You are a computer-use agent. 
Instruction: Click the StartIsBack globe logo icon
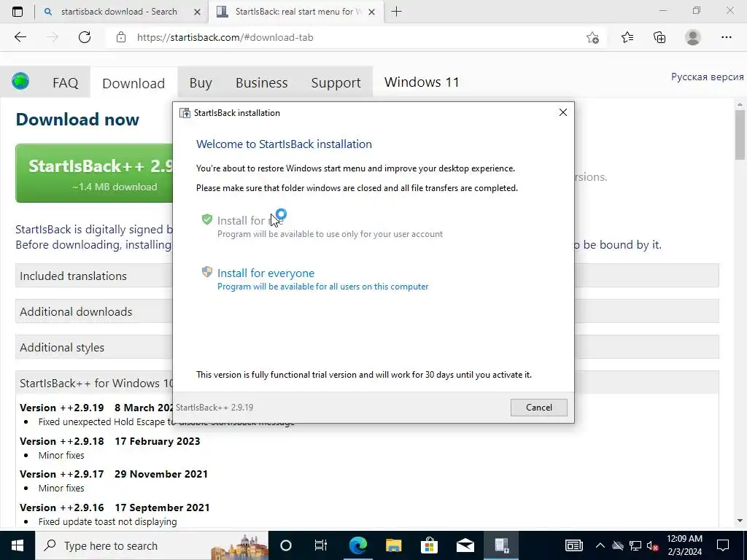coord(20,82)
